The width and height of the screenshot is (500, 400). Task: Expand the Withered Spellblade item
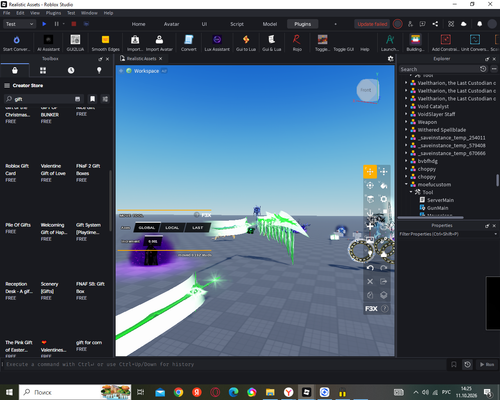point(406,129)
